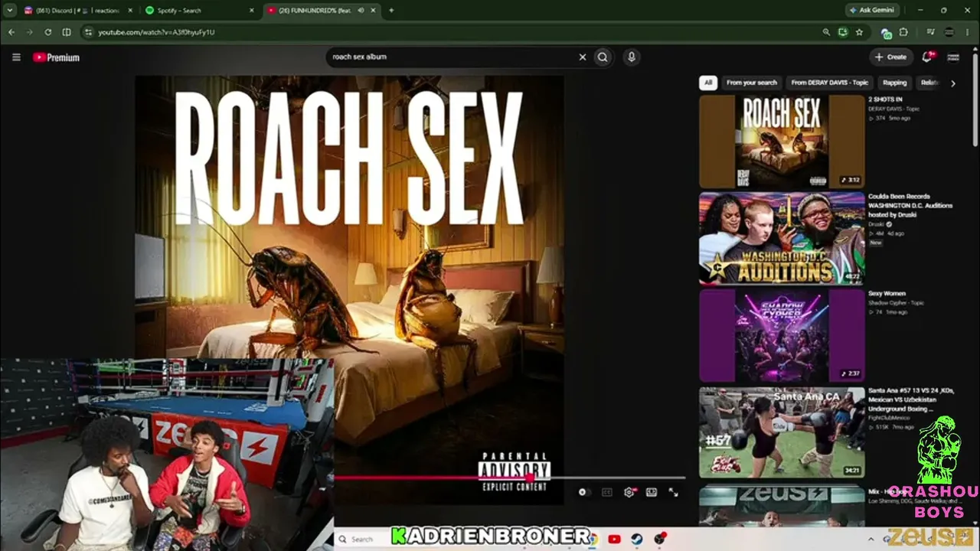Open a new browser tab
The height and width of the screenshot is (551, 980).
pyautogui.click(x=391, y=11)
